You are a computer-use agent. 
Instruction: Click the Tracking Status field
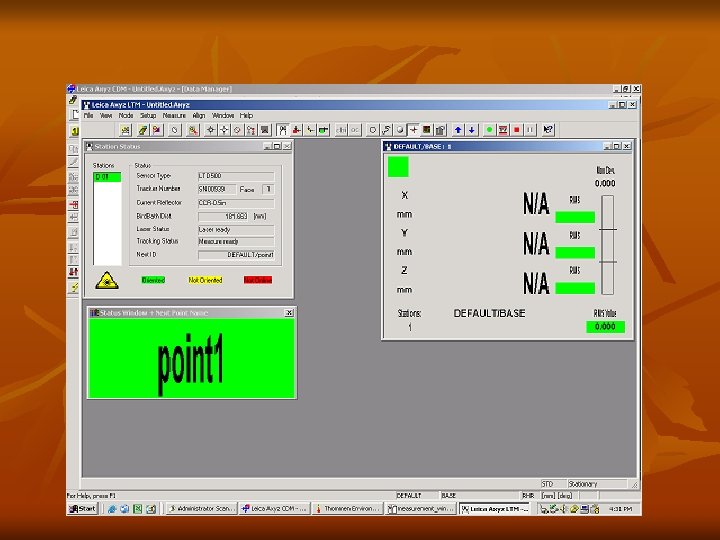236,242
